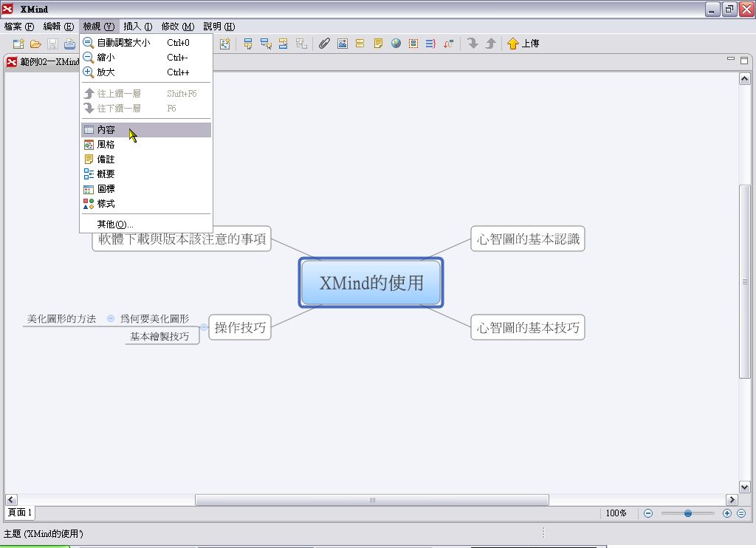The width and height of the screenshot is (756, 548).
Task: Collapse the 為何要美化圖形 branch toggle
Action: (111, 318)
